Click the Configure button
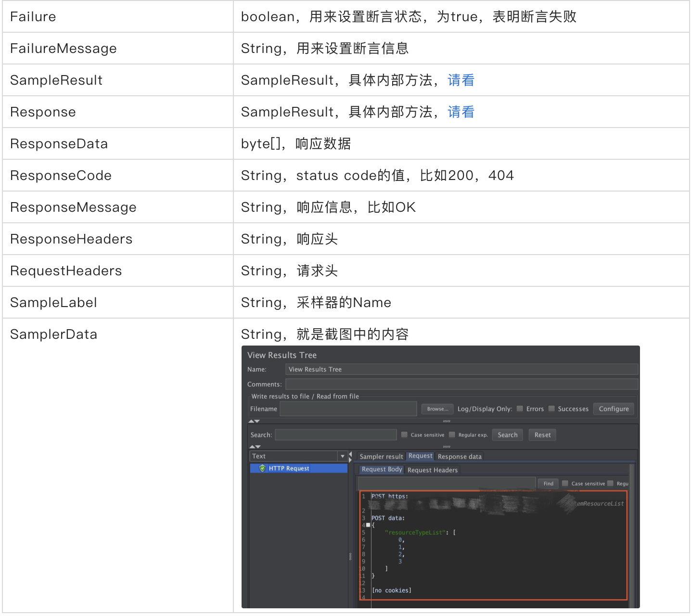The image size is (691, 616). [x=614, y=409]
